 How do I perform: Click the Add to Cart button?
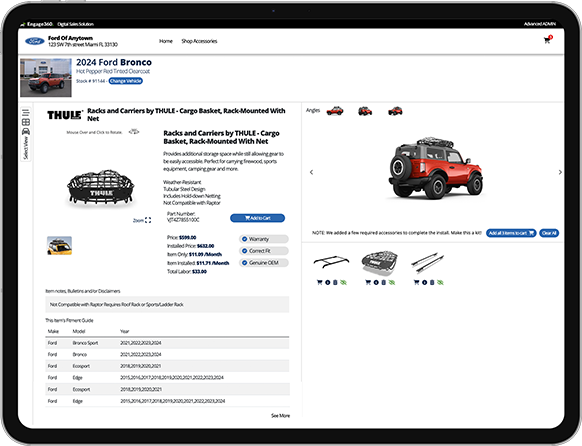pyautogui.click(x=258, y=218)
